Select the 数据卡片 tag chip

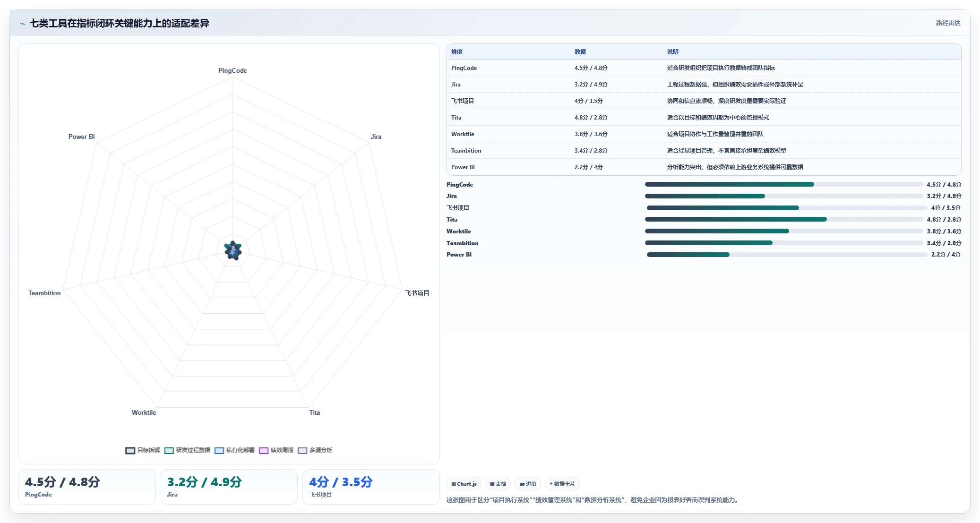click(562, 484)
